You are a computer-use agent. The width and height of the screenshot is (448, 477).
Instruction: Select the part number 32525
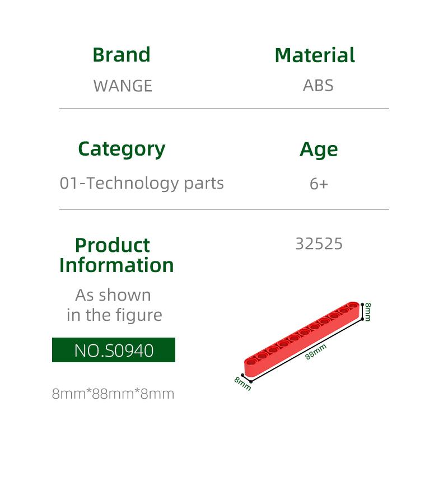[319, 244]
